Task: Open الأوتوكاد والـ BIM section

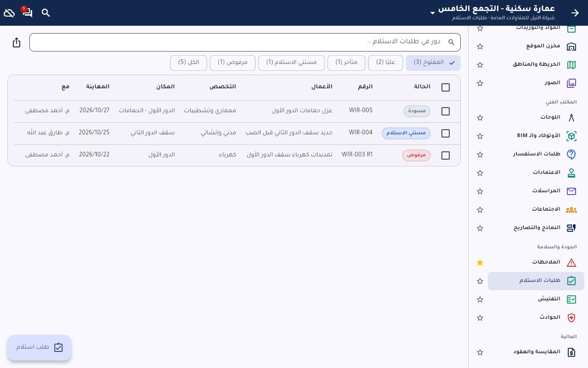Action: pos(536,136)
